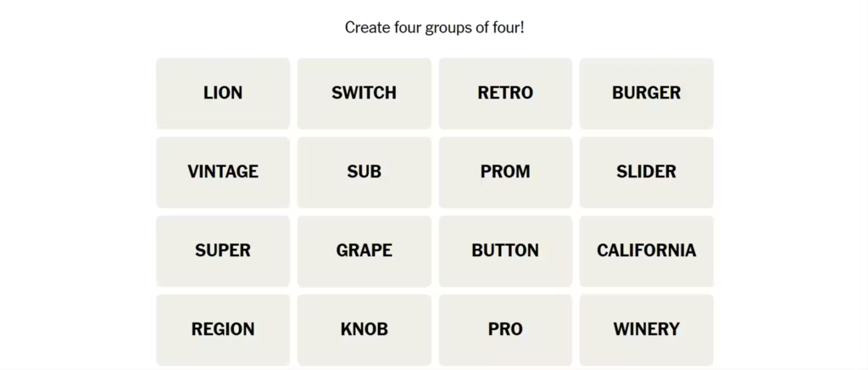The width and height of the screenshot is (868, 370).
Task: Pick the BUTTON word tile
Action: (505, 251)
